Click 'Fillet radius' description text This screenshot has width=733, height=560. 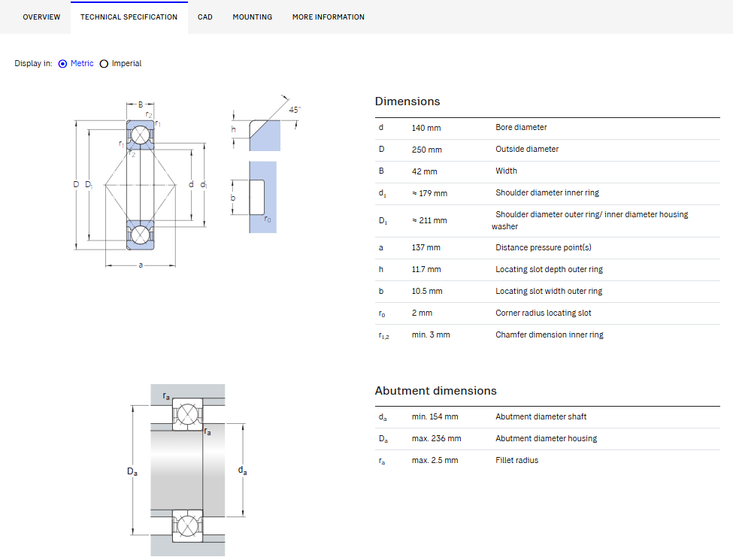(x=516, y=461)
